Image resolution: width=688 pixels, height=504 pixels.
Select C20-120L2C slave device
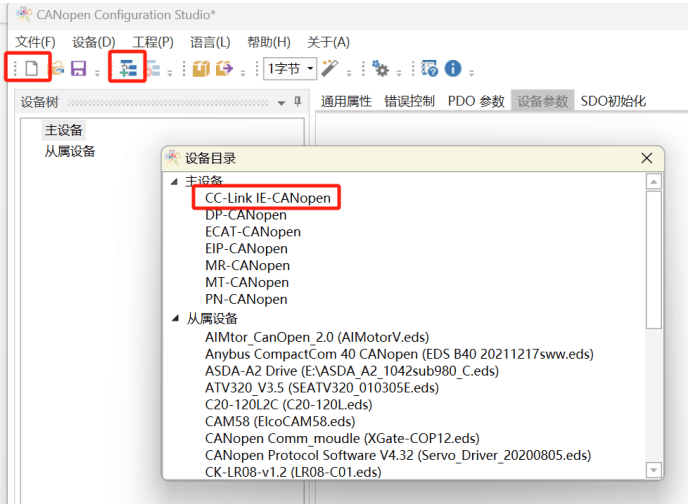pyautogui.click(x=288, y=404)
